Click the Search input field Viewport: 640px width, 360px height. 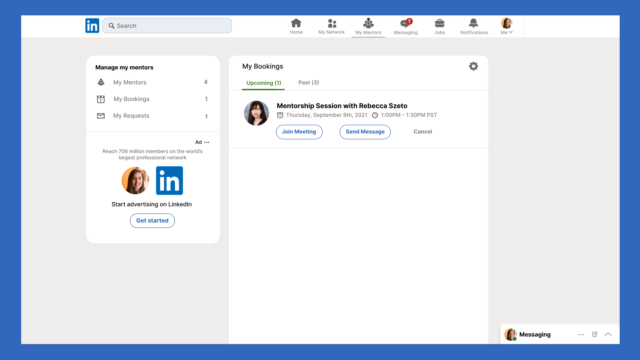[167, 25]
